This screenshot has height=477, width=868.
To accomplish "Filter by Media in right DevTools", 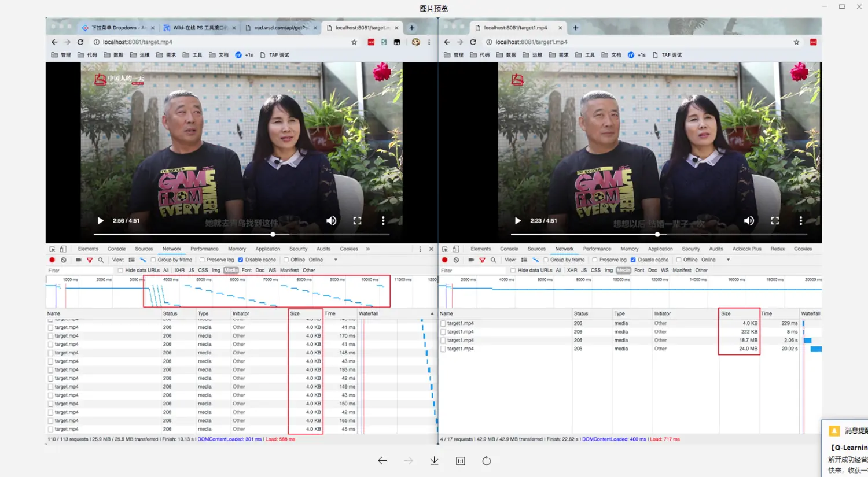I will [623, 271].
